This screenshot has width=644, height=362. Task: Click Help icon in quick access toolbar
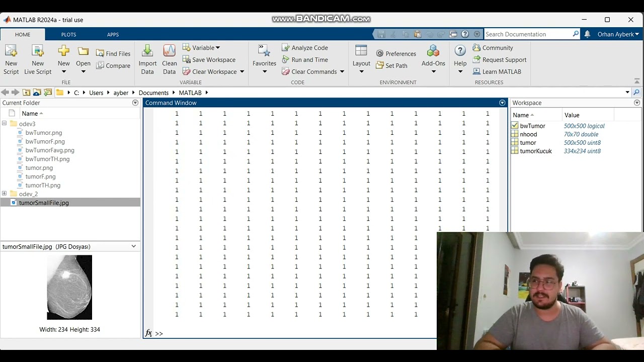click(465, 34)
